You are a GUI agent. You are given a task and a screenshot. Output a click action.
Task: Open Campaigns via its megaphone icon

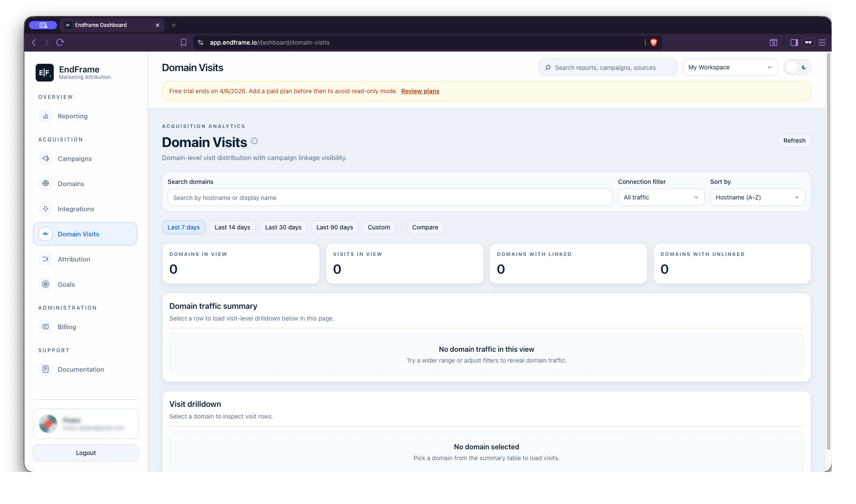coord(46,158)
